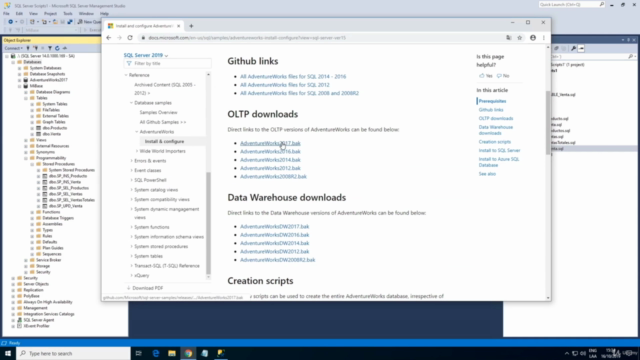The image size is (640, 360).
Task: Open SQL Server 2019 version dropdown
Action: point(146,55)
